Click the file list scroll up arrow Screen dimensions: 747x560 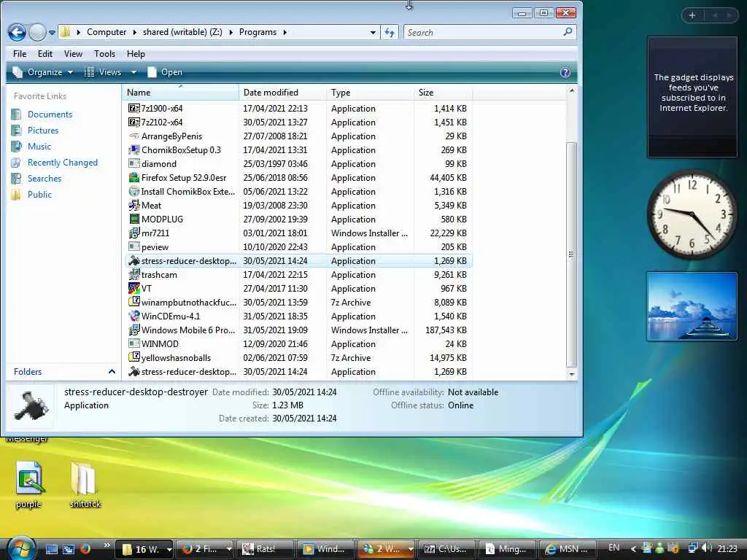(572, 90)
